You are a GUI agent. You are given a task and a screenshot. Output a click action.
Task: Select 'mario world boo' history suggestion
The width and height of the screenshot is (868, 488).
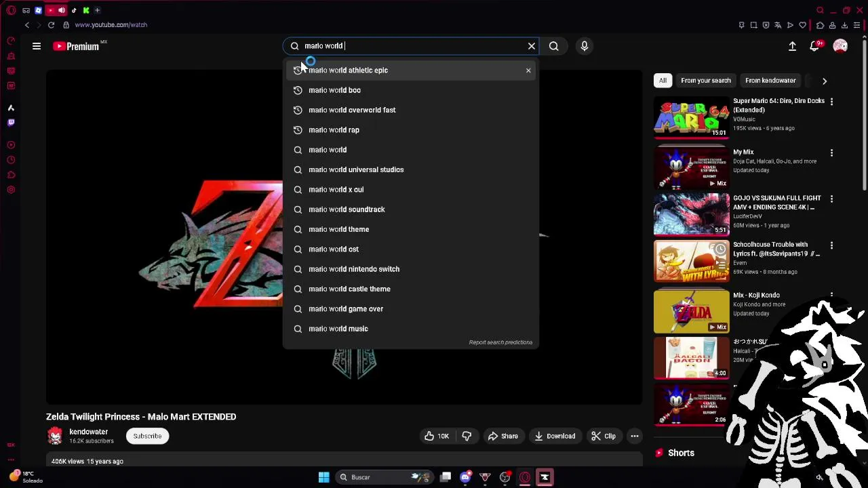pyautogui.click(x=411, y=90)
